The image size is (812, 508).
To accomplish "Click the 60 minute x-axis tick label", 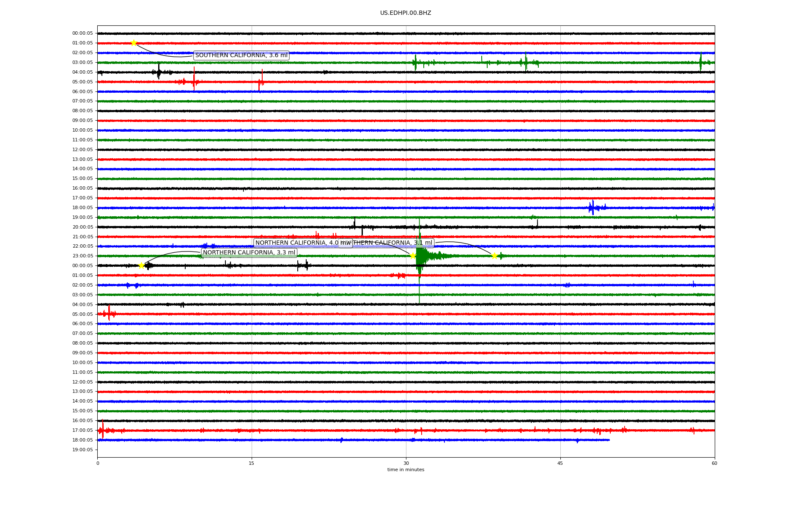I will [x=714, y=463].
